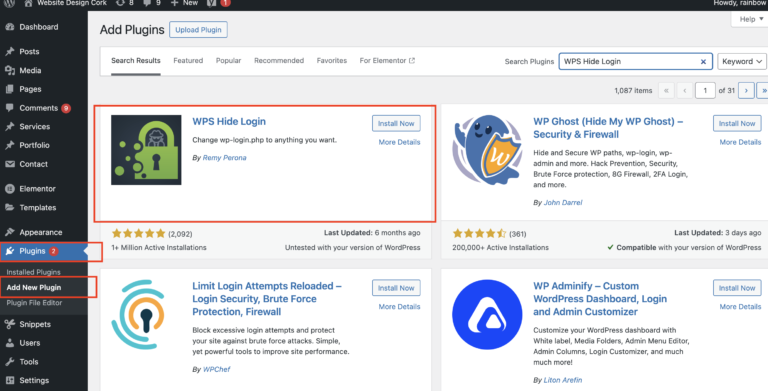Click the WP Ghost star rating
This screenshot has height=391, width=768.
(x=480, y=234)
